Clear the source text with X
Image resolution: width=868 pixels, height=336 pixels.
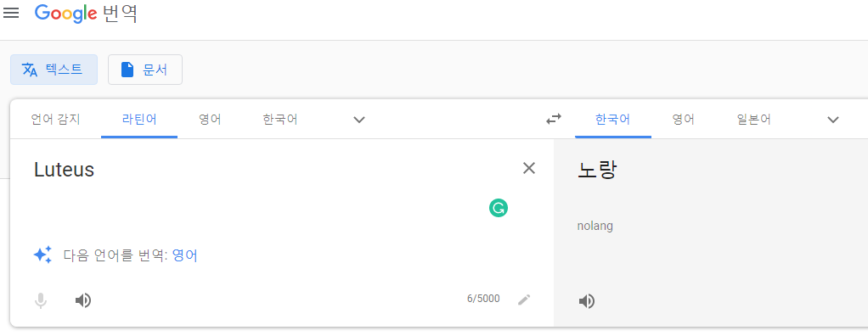(x=529, y=168)
